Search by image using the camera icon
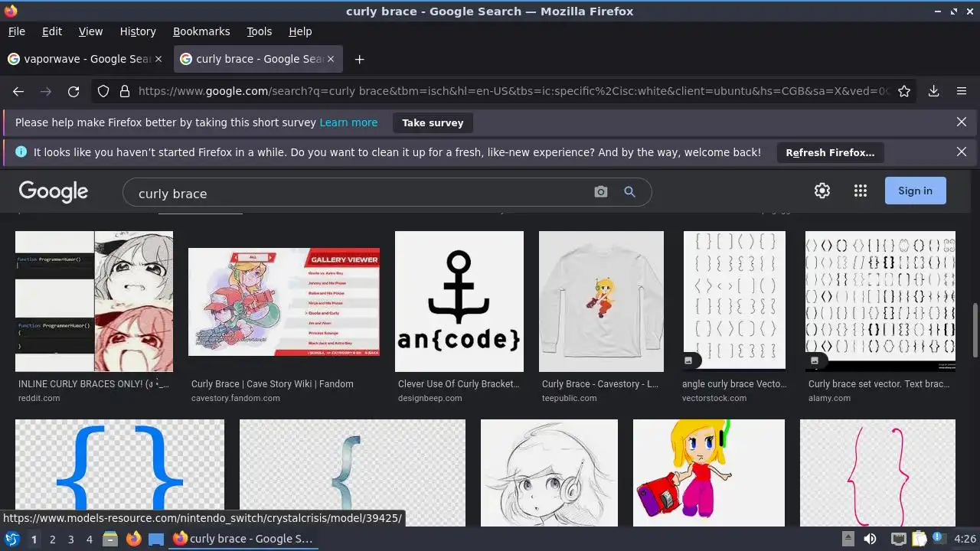This screenshot has height=551, width=980. pos(601,192)
